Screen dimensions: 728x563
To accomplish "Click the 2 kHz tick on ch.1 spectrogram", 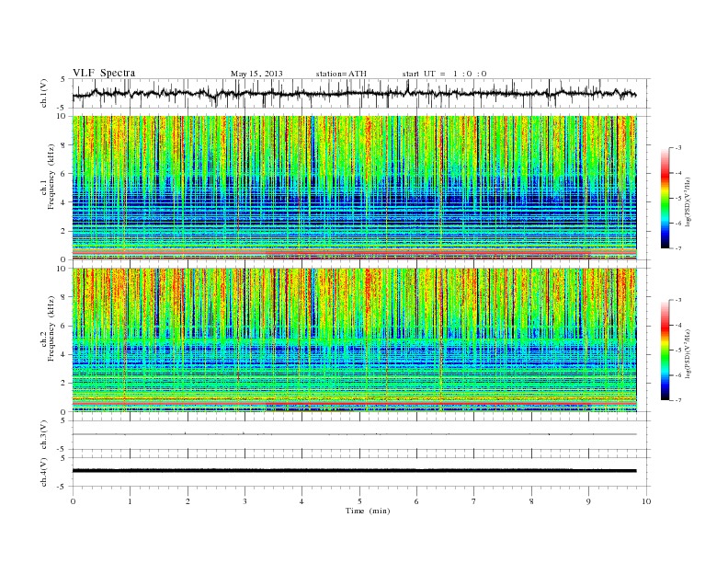I will tap(63, 231).
